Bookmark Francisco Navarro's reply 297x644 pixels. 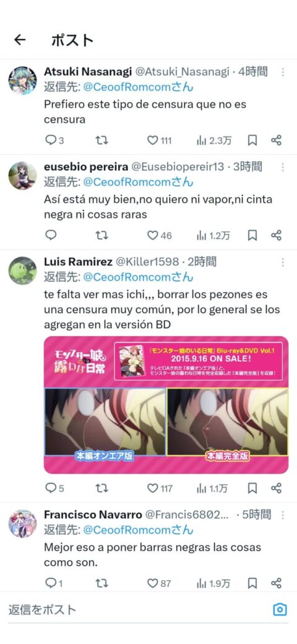coord(252,583)
